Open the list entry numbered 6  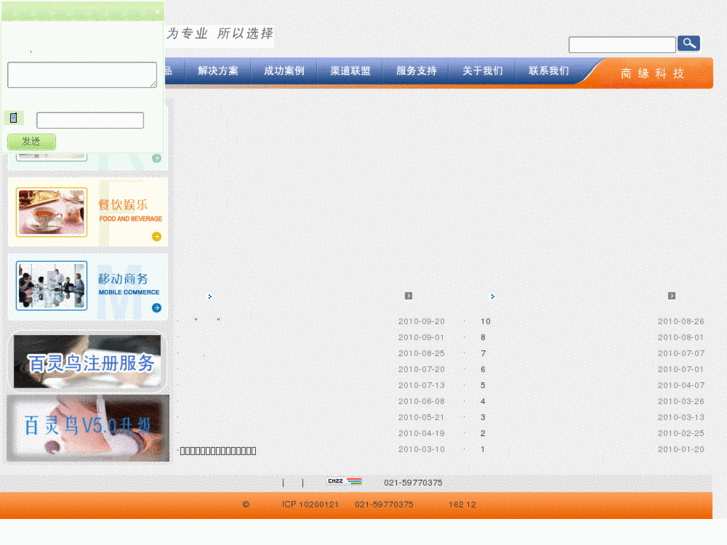point(483,369)
